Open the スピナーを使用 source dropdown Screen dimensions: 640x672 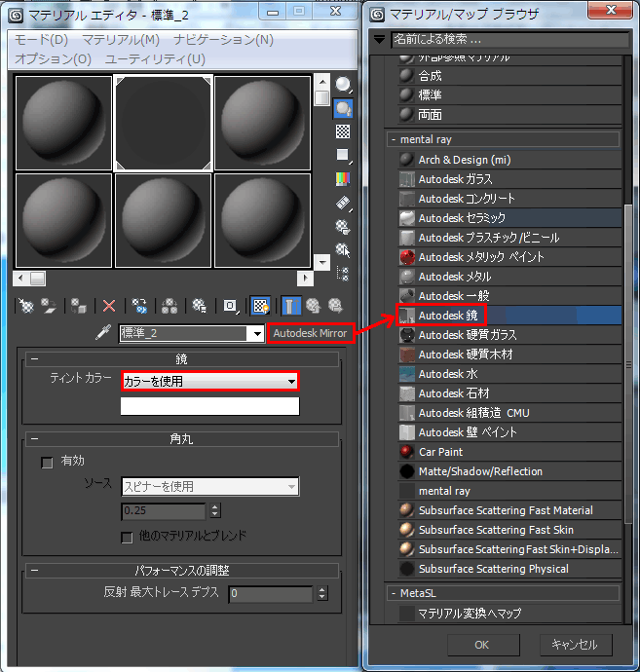click(x=210, y=486)
